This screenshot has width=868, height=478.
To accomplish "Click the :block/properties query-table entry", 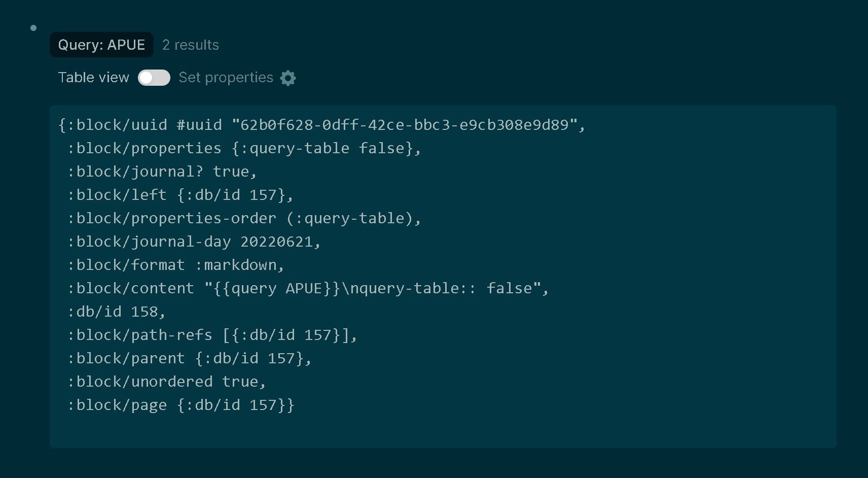I will [243, 148].
